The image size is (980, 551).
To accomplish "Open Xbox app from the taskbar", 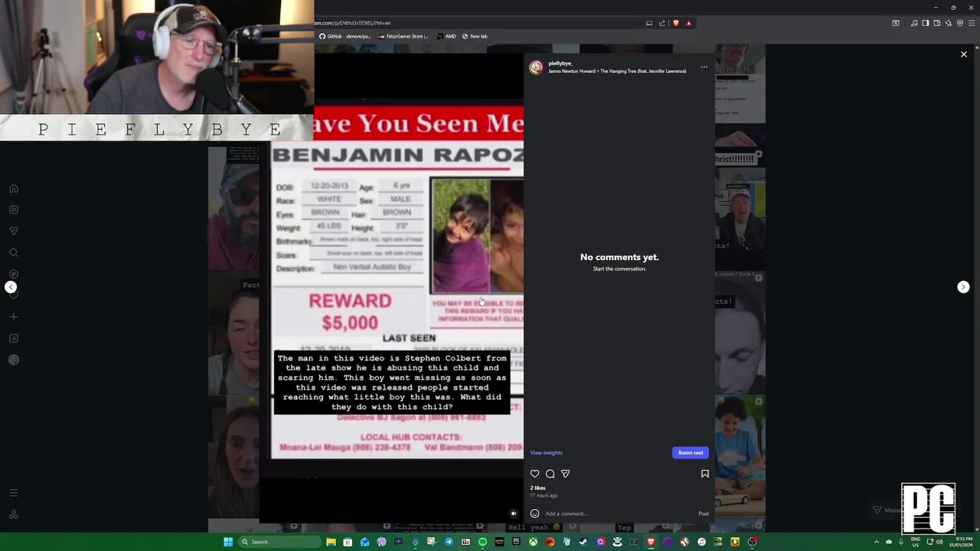I will pyautogui.click(x=533, y=542).
